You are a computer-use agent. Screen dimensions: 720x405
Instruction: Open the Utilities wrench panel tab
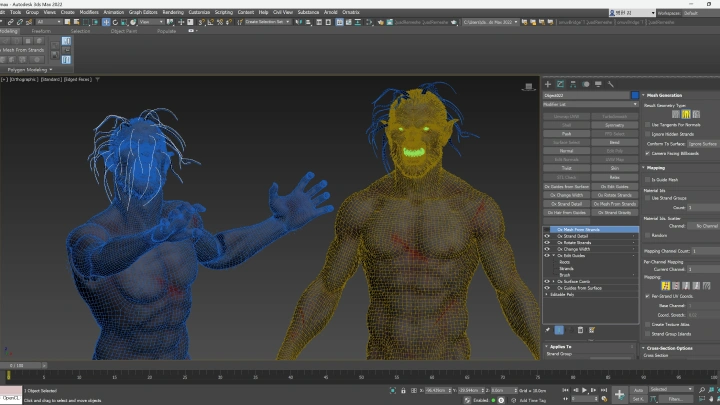tap(611, 84)
